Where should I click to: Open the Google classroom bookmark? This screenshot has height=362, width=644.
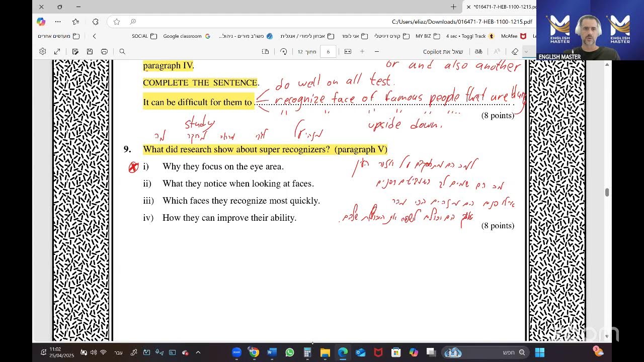(x=187, y=36)
